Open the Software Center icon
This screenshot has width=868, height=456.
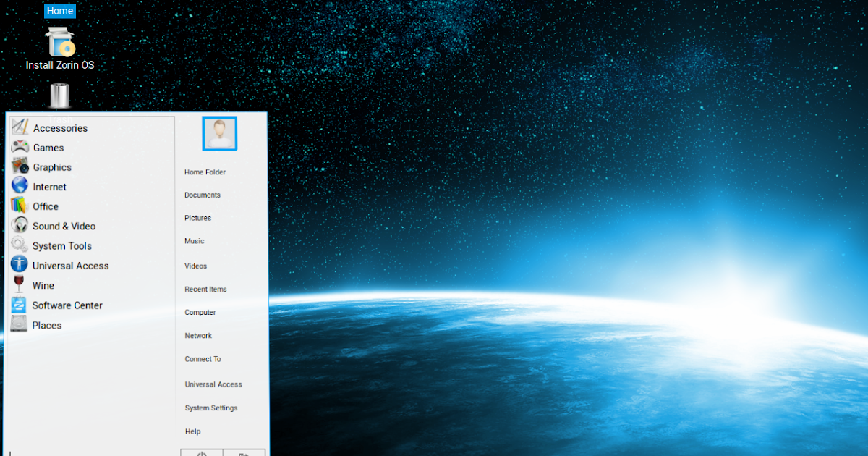19,304
